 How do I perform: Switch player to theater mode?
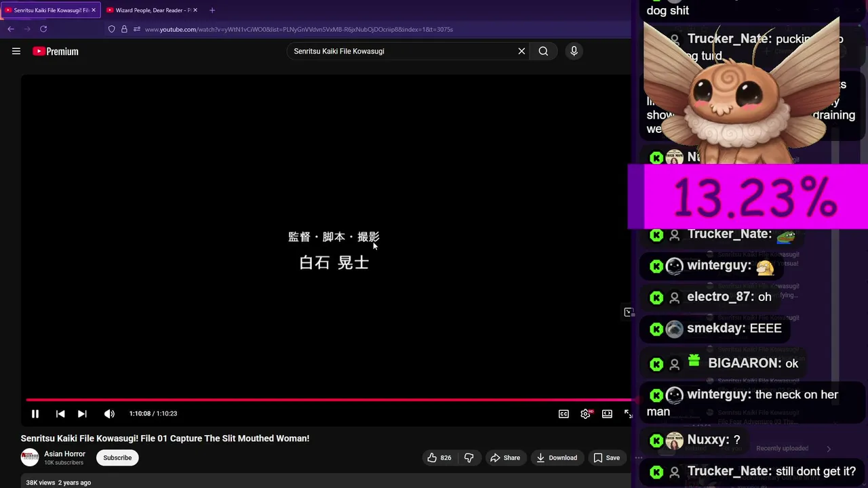pos(607,413)
